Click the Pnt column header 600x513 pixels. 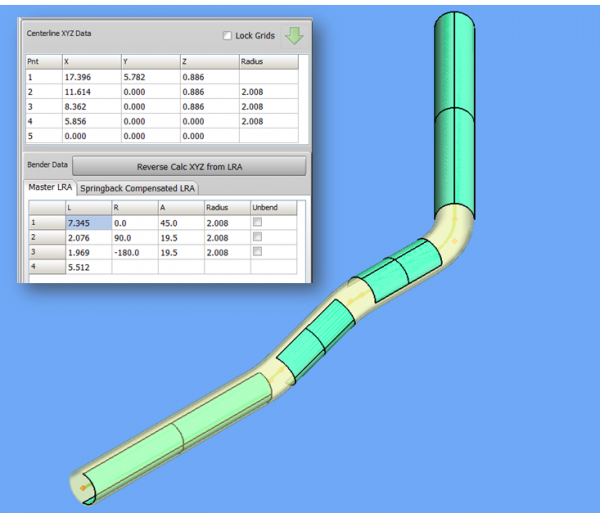point(44,62)
